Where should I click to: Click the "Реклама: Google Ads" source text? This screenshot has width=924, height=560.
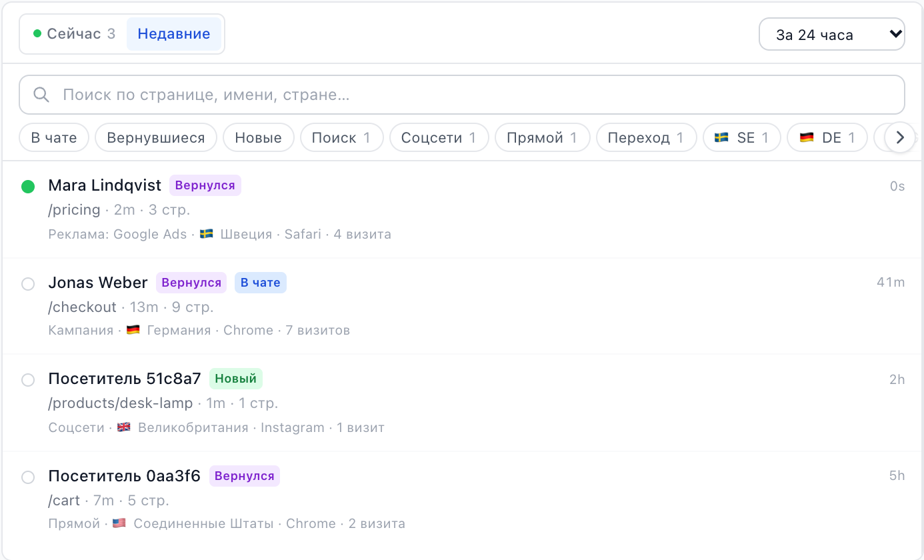tap(118, 234)
